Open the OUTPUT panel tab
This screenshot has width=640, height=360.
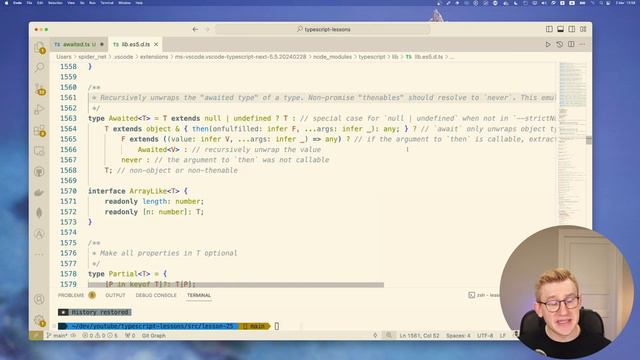click(x=115, y=295)
